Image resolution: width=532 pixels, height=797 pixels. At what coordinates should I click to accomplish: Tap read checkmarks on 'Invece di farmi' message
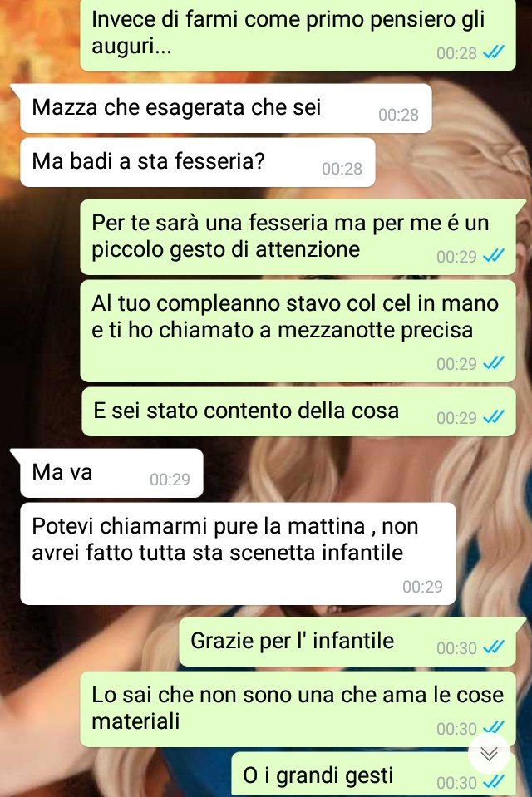[493, 52]
